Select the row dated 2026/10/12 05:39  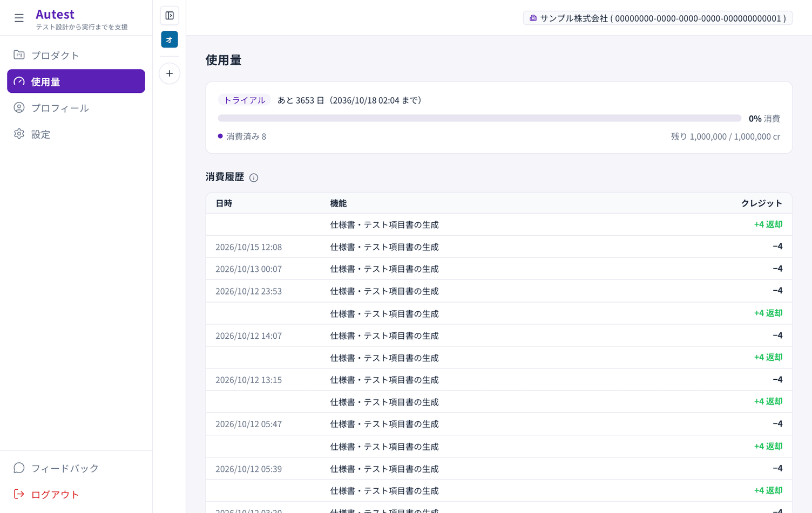click(x=499, y=469)
